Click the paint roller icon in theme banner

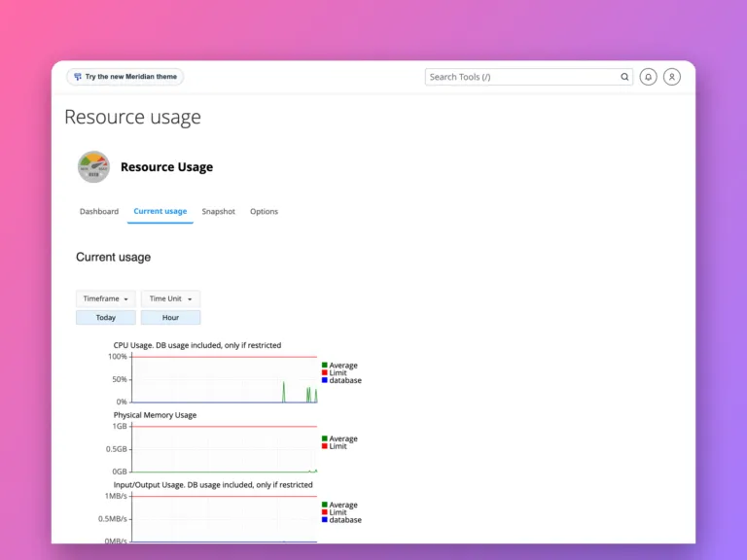(78, 76)
